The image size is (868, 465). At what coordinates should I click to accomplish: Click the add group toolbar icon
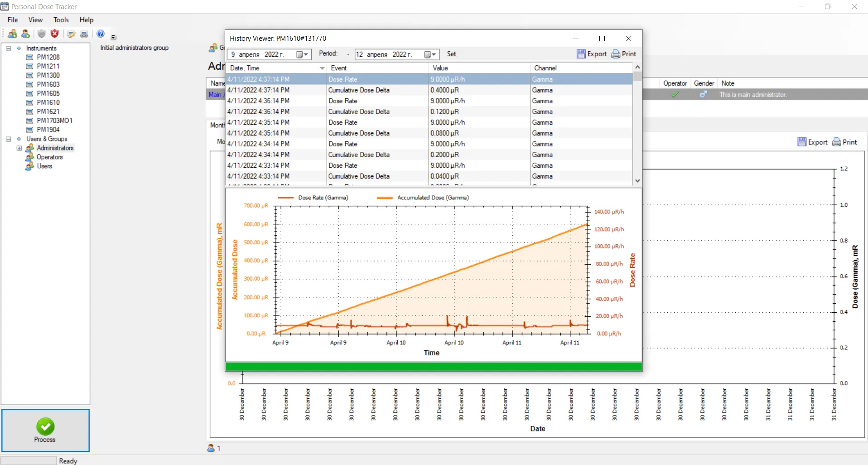click(12, 34)
